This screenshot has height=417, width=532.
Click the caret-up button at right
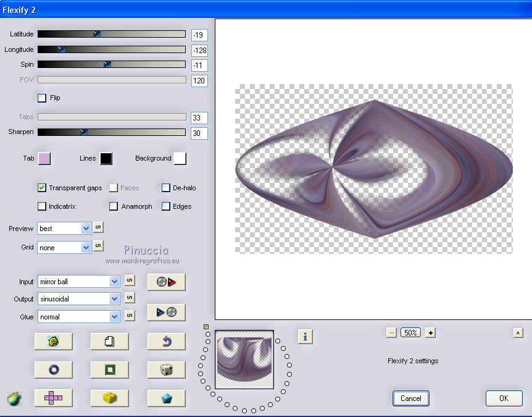(518, 333)
